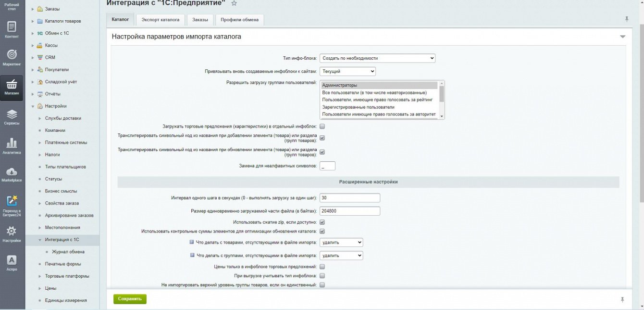The image size is (644, 310).
Task: Click the Отчёты icon in menu
Action: 40,94
